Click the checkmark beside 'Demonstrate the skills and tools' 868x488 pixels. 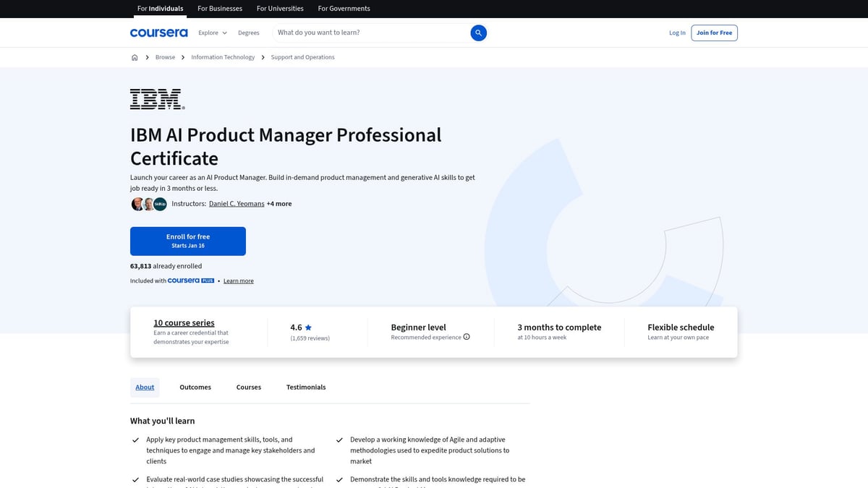[339, 479]
